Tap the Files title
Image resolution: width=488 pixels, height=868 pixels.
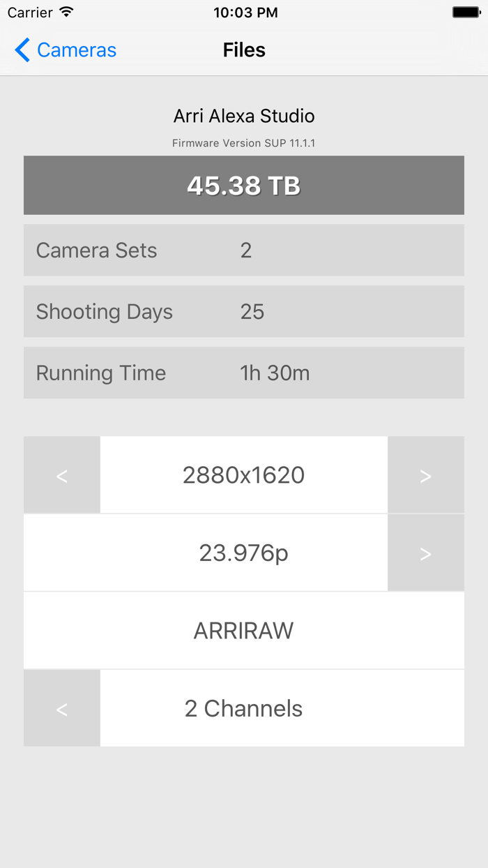[x=243, y=50]
